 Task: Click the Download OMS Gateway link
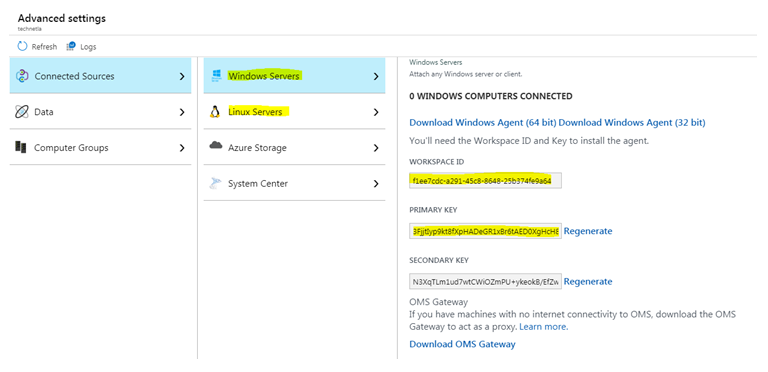click(x=462, y=344)
